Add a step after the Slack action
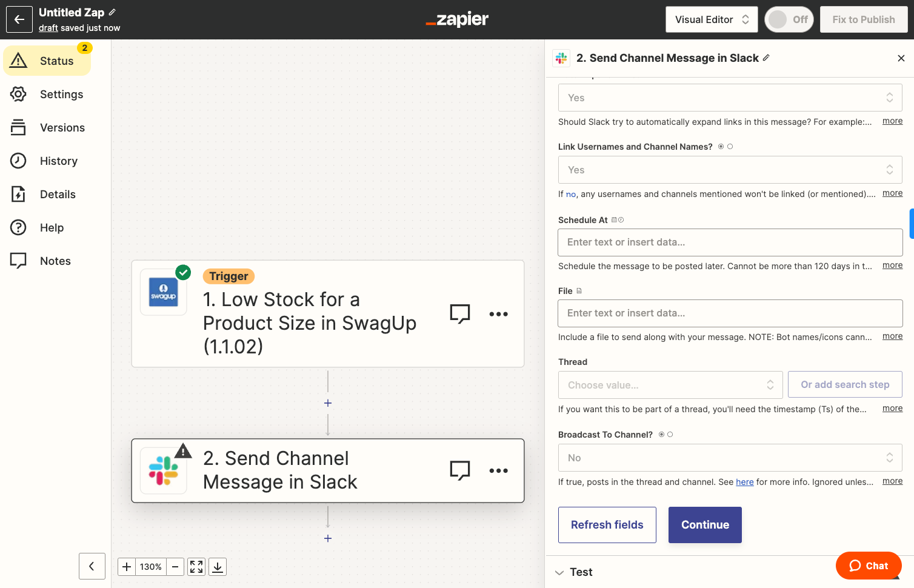Viewport: 914px width, 588px height. click(x=328, y=538)
